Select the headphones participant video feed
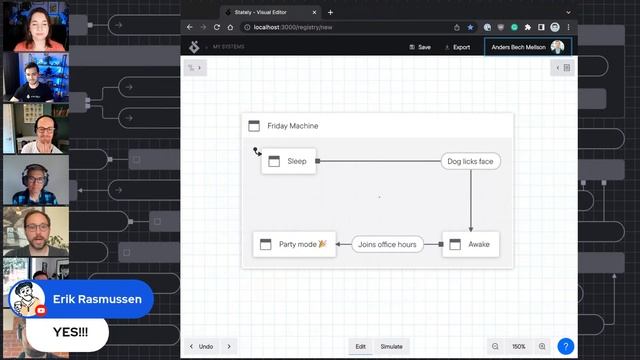Screen dimensions: 640x360 36,180
